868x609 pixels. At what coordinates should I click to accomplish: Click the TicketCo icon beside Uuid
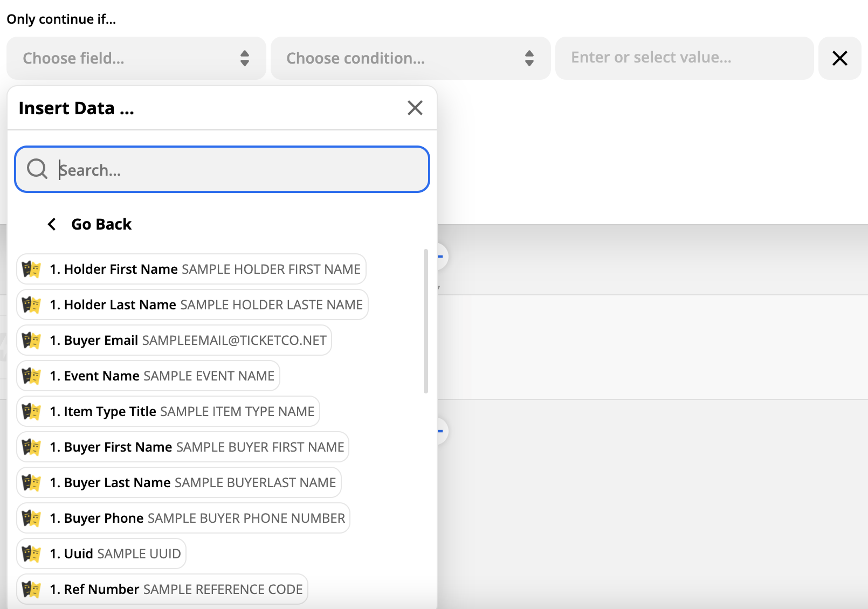pos(31,553)
